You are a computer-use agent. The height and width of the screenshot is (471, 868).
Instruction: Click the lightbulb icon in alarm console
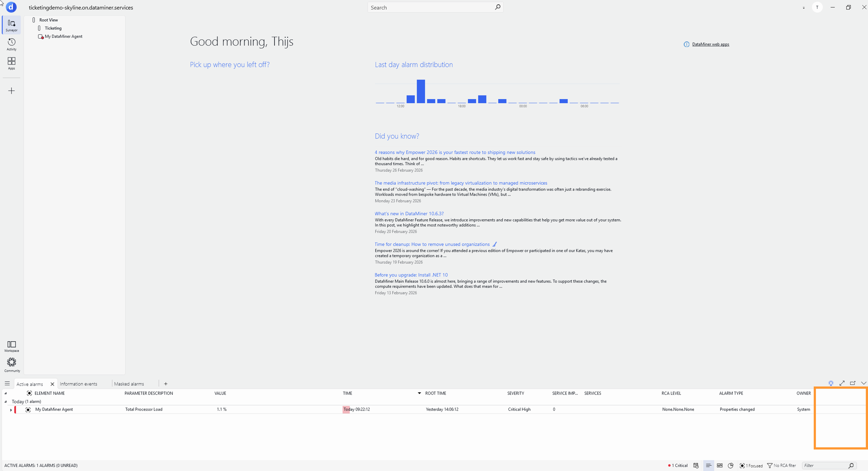pyautogui.click(x=830, y=383)
